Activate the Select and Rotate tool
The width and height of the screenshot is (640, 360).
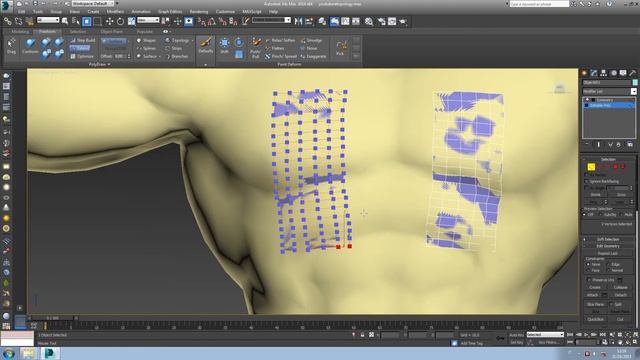120,21
